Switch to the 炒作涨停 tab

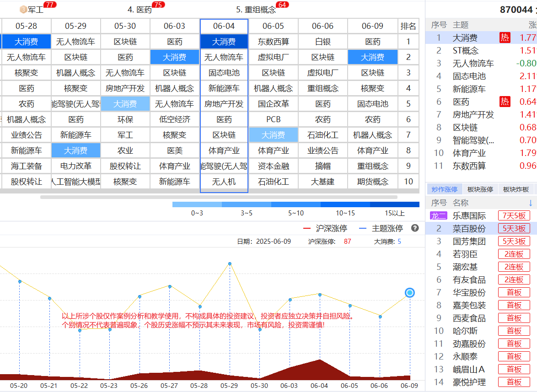tap(445, 189)
